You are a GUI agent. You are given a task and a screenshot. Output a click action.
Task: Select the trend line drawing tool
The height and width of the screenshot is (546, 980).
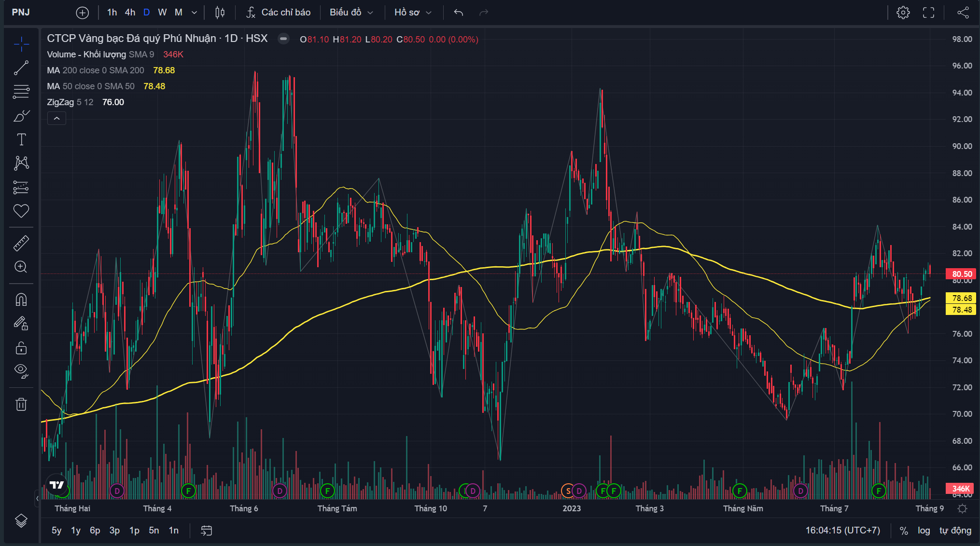coord(21,68)
